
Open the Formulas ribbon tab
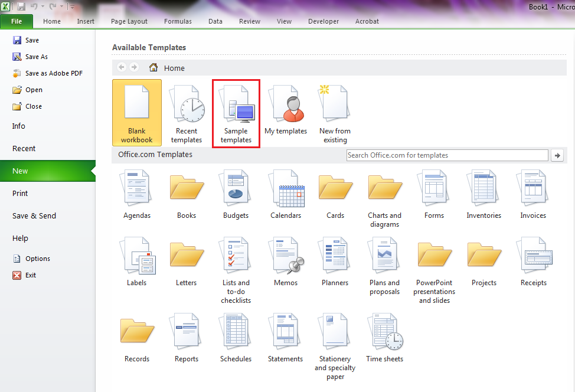click(x=178, y=21)
